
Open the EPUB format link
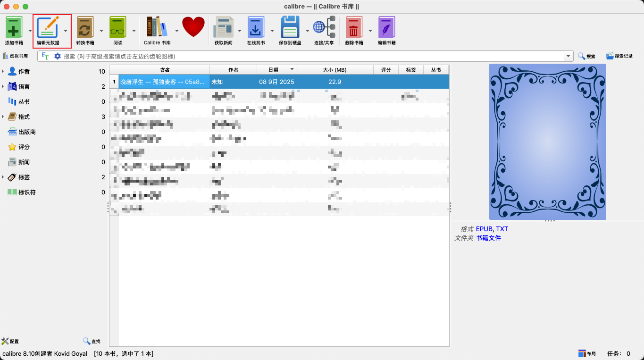tap(484, 229)
